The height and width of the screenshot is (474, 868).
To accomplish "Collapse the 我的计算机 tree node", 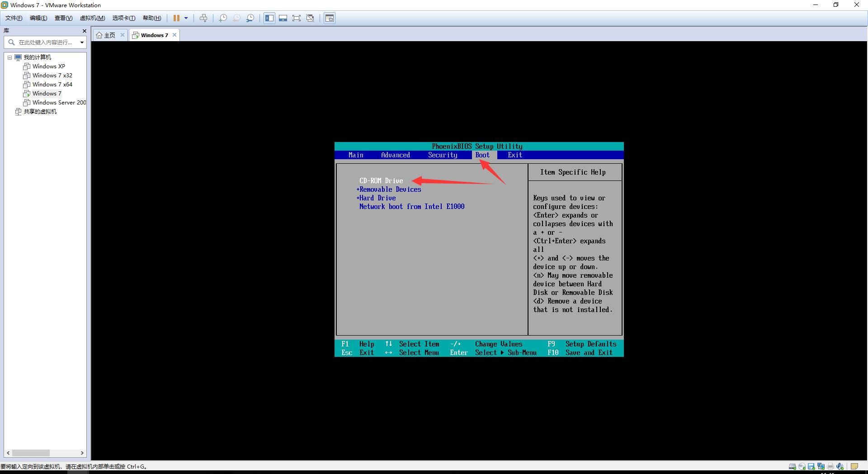I will (x=10, y=57).
